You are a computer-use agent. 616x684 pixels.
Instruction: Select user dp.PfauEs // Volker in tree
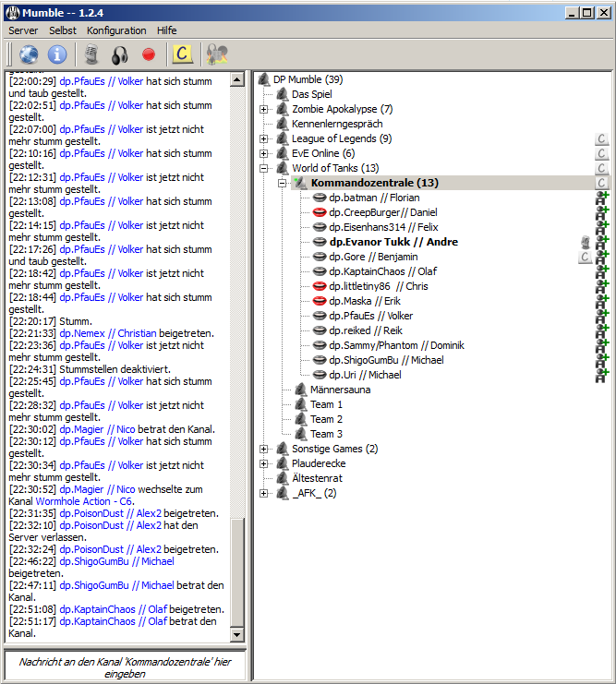(x=370, y=316)
